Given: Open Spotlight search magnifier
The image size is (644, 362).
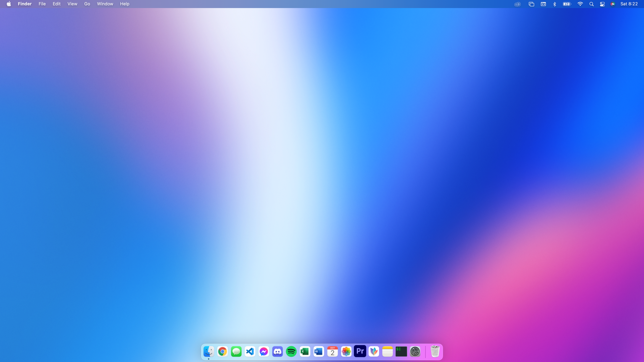Looking at the screenshot, I should [x=591, y=4].
